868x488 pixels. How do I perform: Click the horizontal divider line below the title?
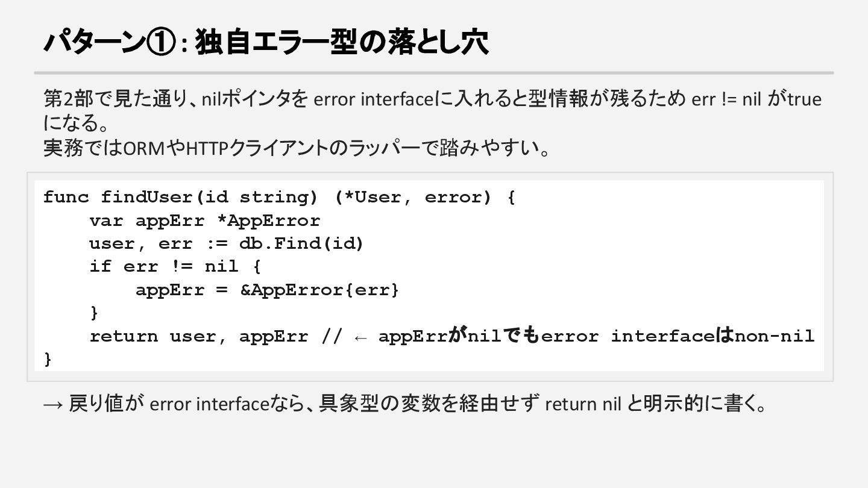(x=433, y=73)
